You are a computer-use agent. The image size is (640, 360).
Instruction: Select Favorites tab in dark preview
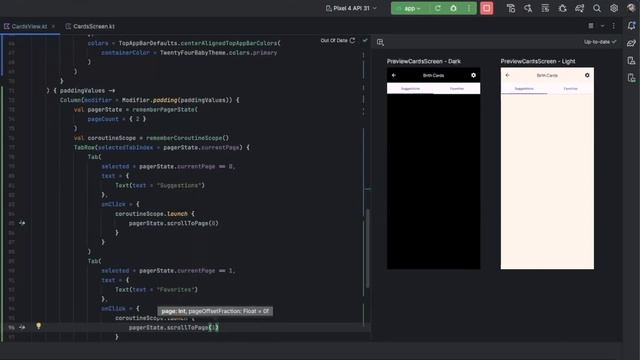(457, 89)
